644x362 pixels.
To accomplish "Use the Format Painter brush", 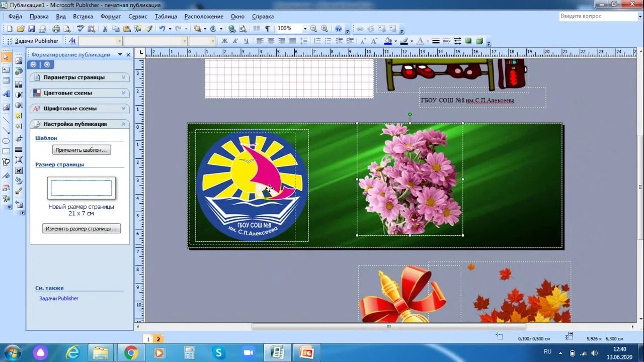I will point(149,29).
